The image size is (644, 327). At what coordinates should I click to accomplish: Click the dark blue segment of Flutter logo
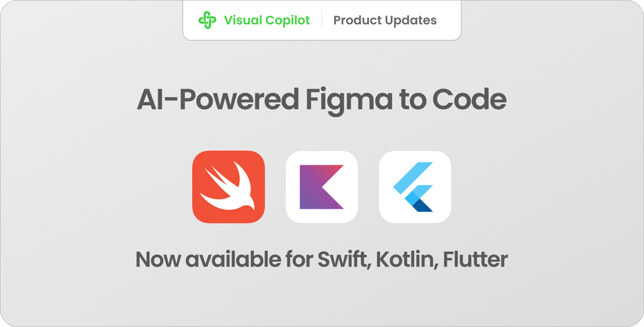coord(423,205)
